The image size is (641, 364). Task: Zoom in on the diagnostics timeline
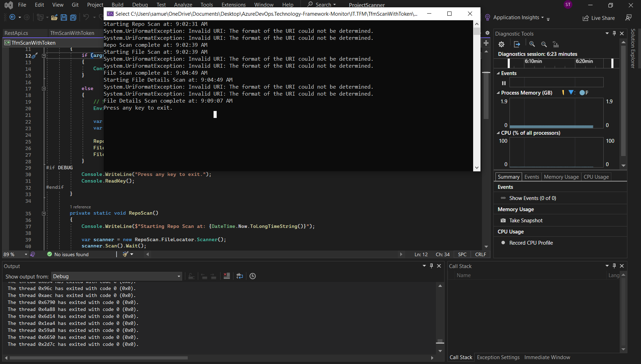pyautogui.click(x=532, y=44)
